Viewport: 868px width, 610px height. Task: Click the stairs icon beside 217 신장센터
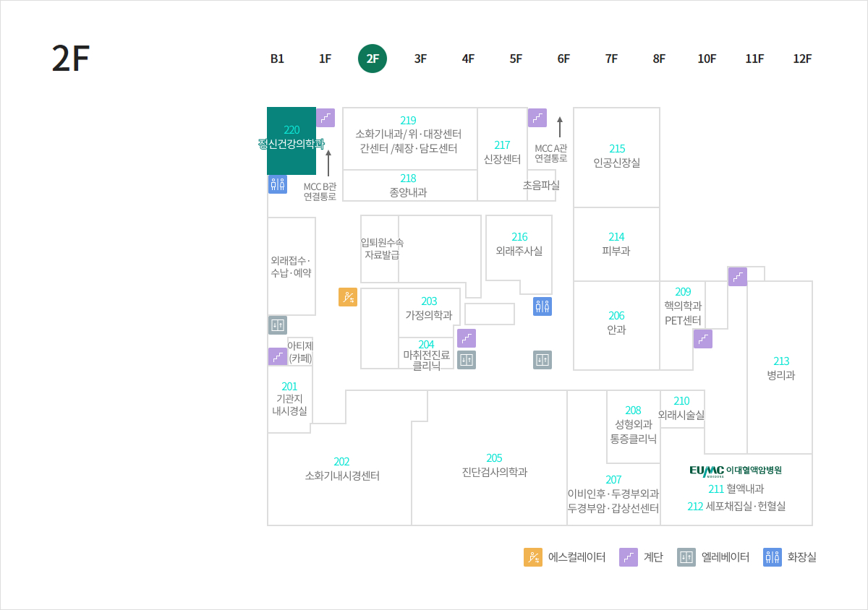[537, 118]
